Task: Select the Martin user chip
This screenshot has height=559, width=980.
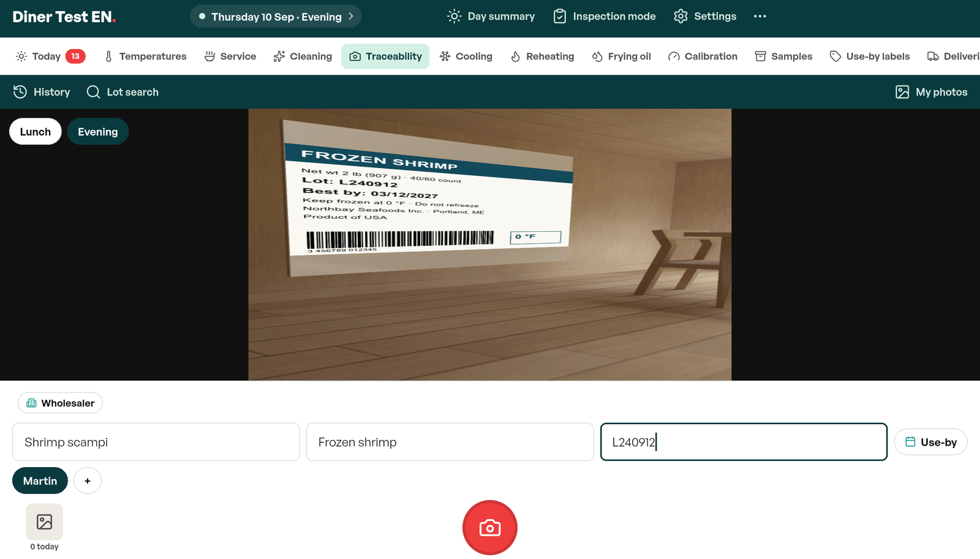Action: [x=40, y=481]
